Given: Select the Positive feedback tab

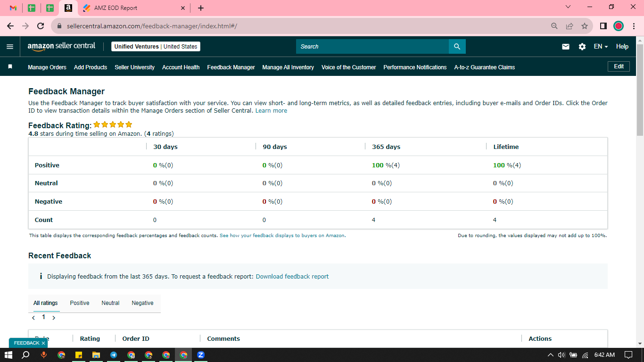Looking at the screenshot, I should coord(80,303).
